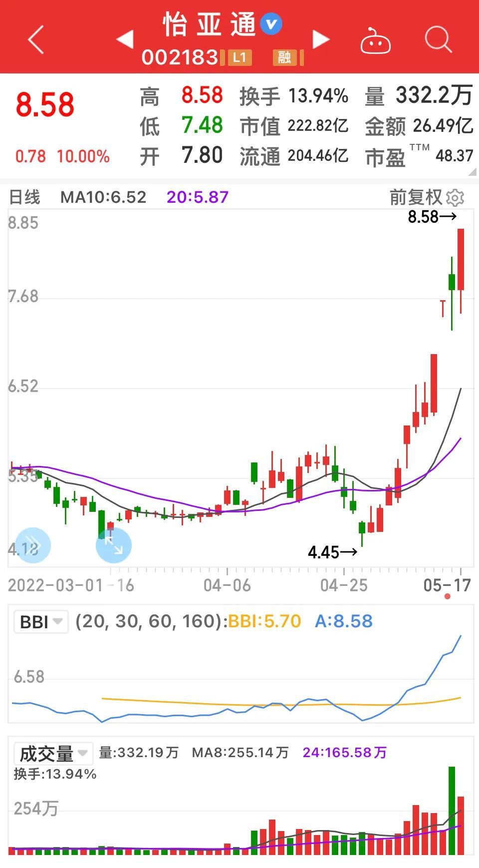Tap the amount value 26.49亿
Image resolution: width=479 pixels, height=868 pixels.
443,126
